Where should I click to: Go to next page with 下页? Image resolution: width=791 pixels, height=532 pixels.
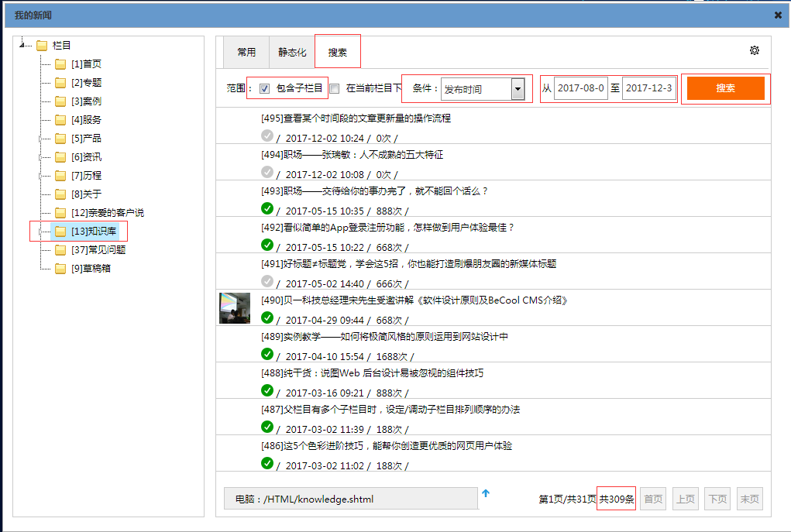coord(717,499)
